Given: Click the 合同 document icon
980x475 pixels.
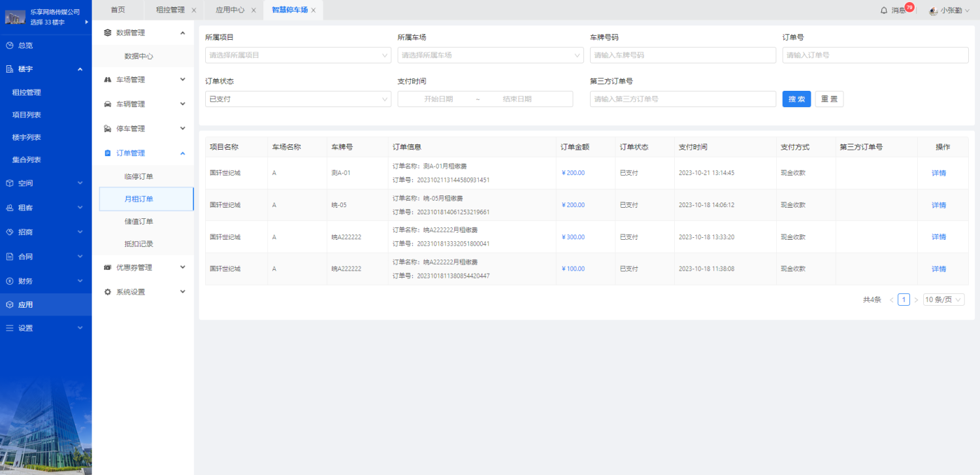Looking at the screenshot, I should tap(10, 257).
